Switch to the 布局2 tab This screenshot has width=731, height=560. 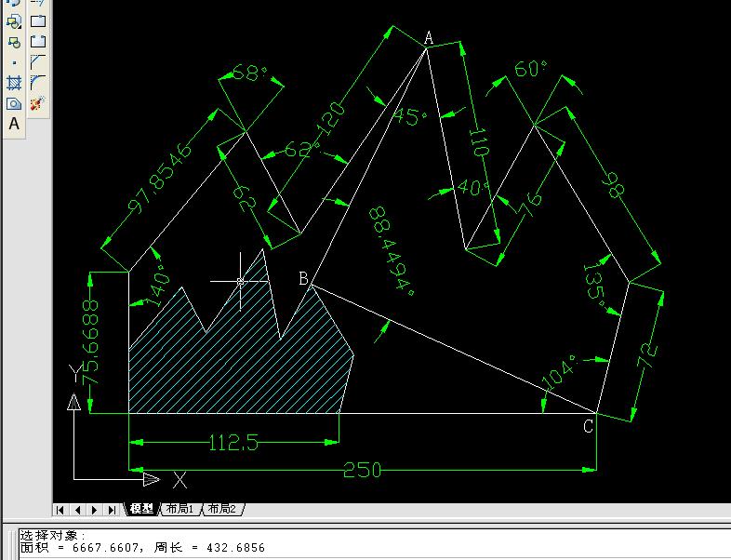(222, 509)
